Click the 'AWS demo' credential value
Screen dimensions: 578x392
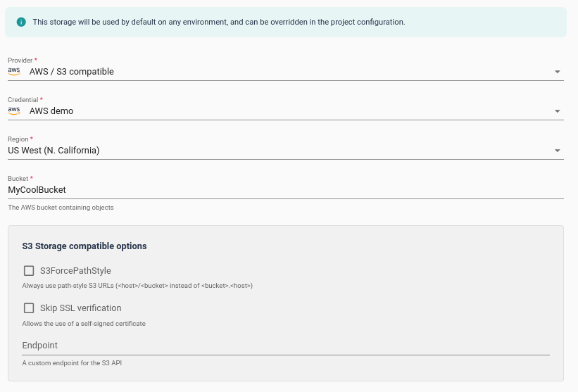(51, 111)
